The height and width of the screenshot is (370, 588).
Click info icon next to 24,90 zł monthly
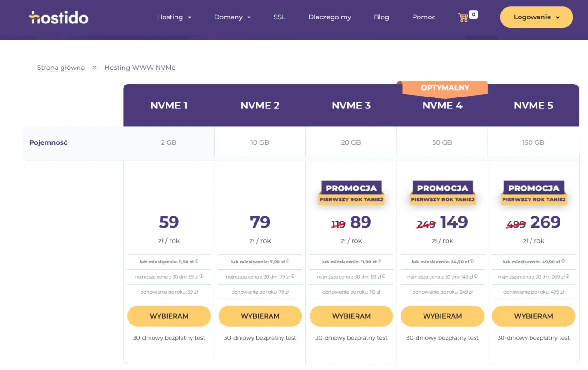click(472, 261)
